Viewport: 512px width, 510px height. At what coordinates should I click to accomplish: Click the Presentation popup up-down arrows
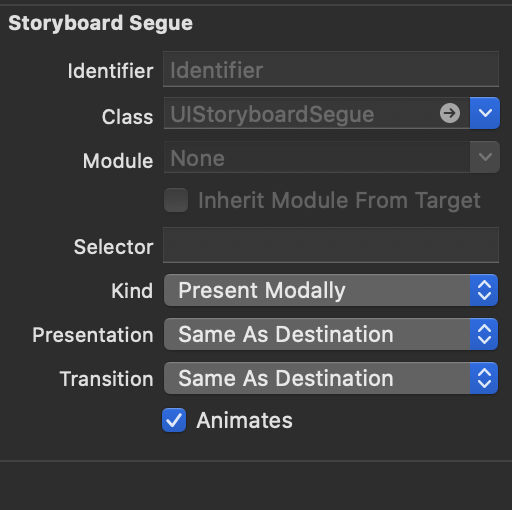pyautogui.click(x=484, y=334)
